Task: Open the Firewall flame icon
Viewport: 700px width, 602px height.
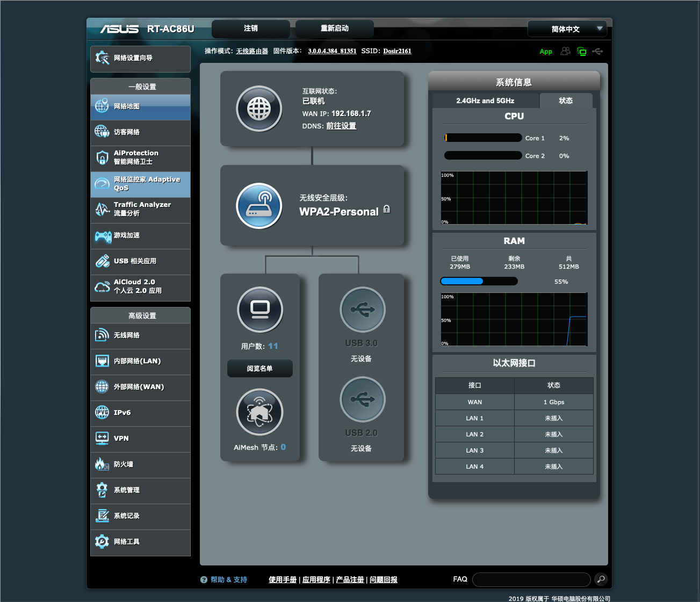Action: click(102, 464)
